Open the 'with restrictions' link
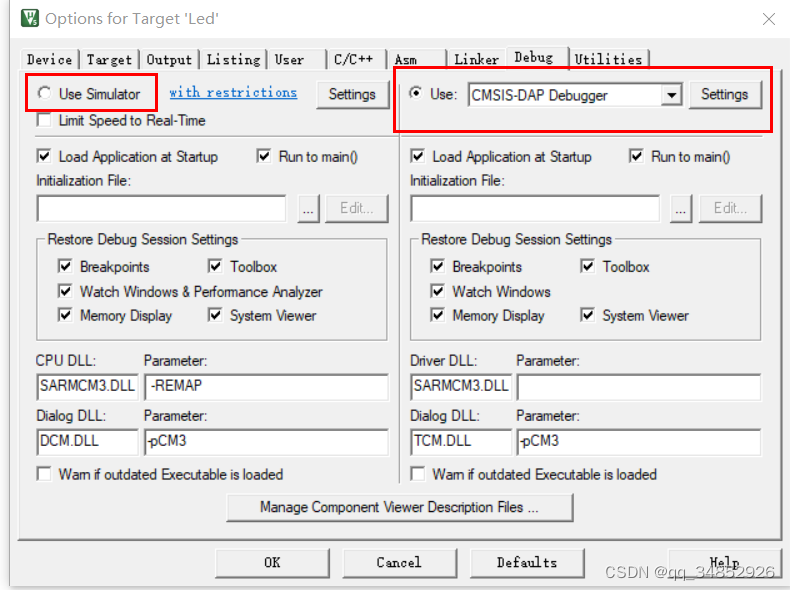 tap(233, 93)
